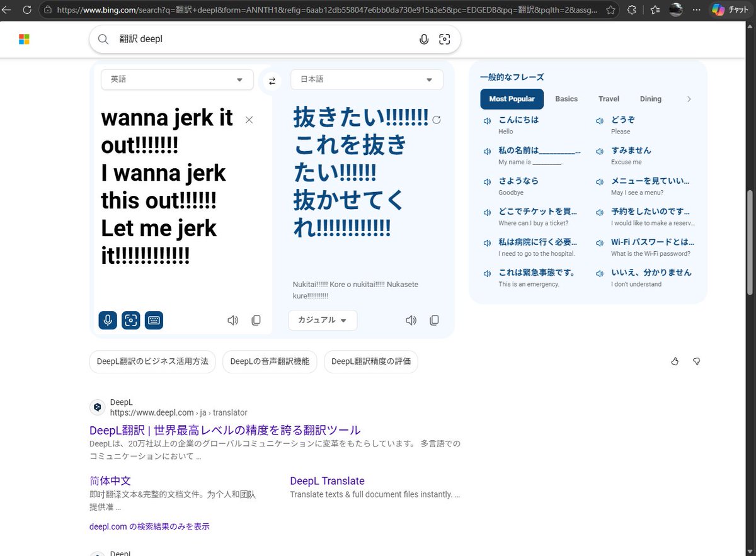756x556 pixels.
Task: Click the search magnifier icon
Action: pos(103,39)
